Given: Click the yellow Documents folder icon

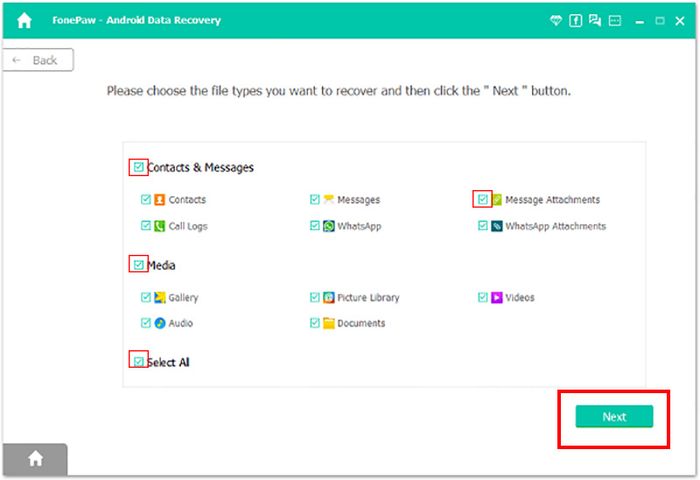Looking at the screenshot, I should [x=329, y=323].
